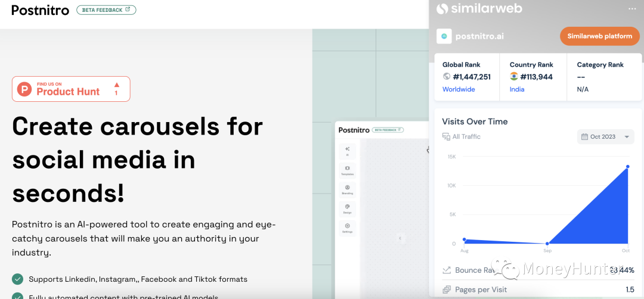Viewport: 644px width, 299px height.
Task: Select the Templates sidebar icon
Action: pos(347,170)
